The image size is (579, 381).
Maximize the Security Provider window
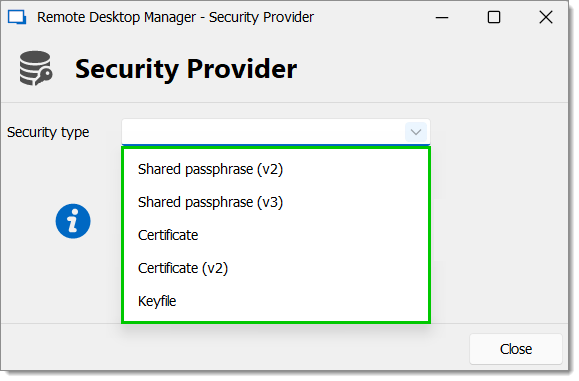(494, 17)
